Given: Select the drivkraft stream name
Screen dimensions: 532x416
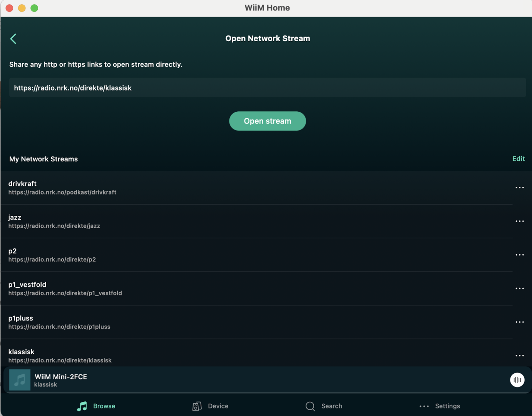Looking at the screenshot, I should pos(22,184).
